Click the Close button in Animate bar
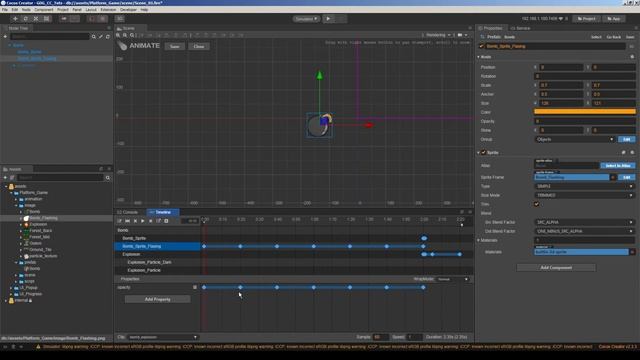The height and width of the screenshot is (360, 640). [199, 47]
